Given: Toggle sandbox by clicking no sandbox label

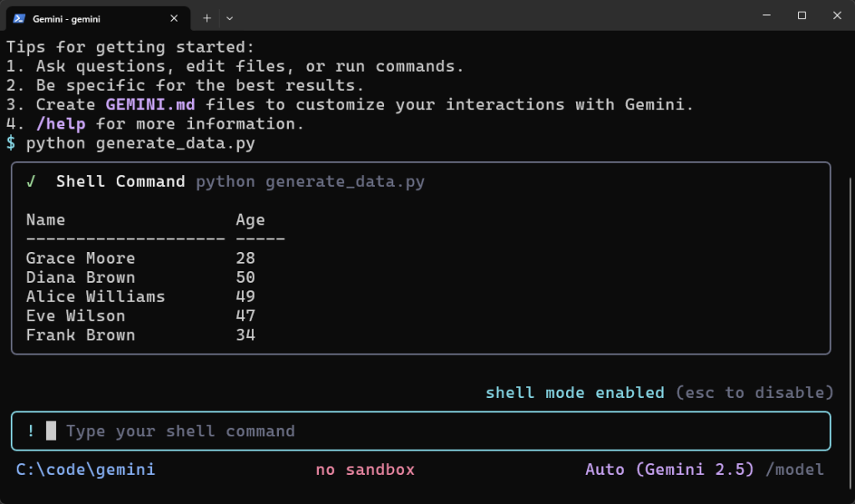Looking at the screenshot, I should 365,469.
